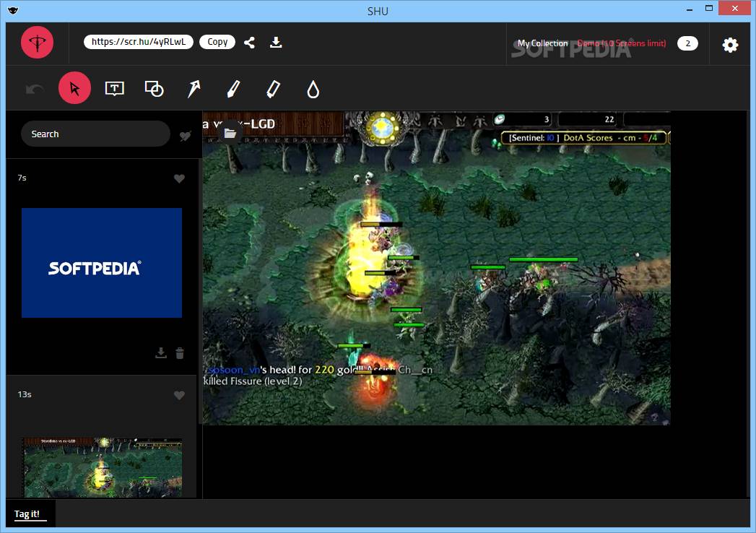Favorite the 7s screenshot with heart
The width and height of the screenshot is (756, 533).
tap(179, 178)
